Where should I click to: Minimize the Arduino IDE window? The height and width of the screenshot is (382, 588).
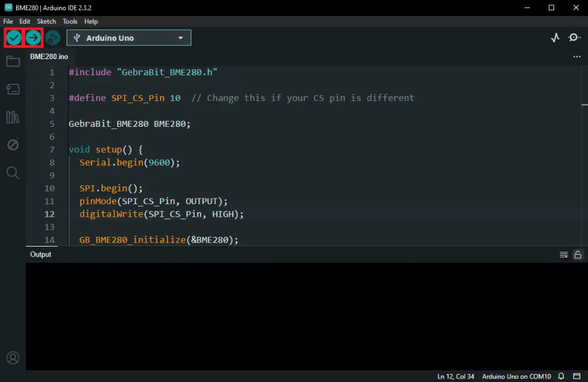[x=527, y=7]
